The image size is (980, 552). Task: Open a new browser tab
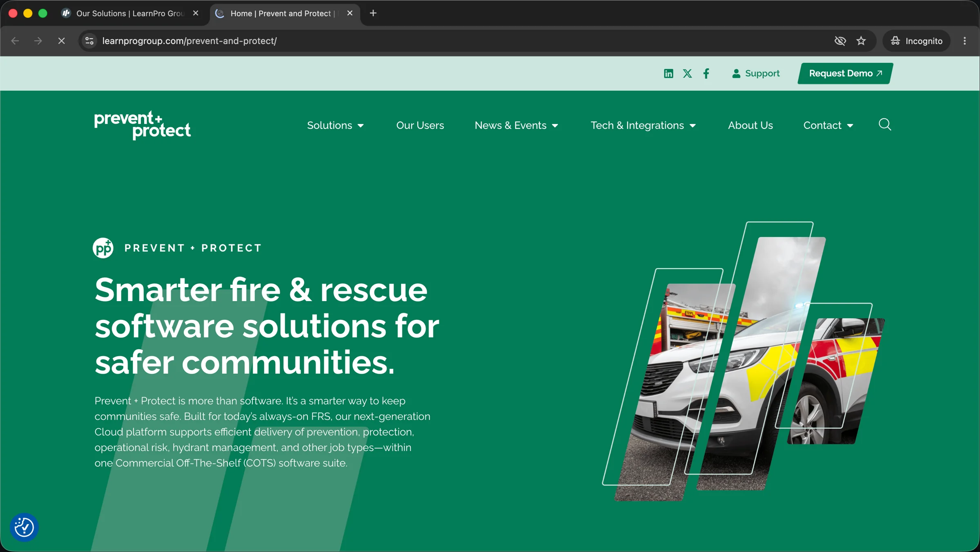[x=373, y=13]
